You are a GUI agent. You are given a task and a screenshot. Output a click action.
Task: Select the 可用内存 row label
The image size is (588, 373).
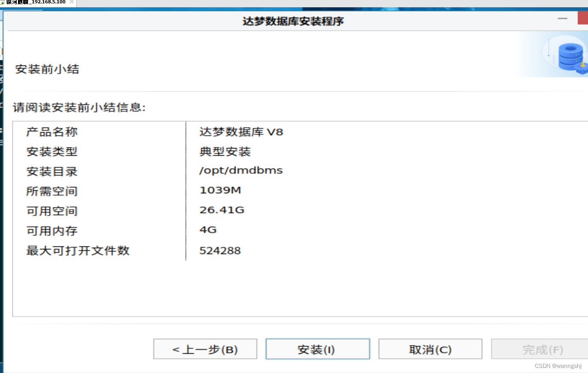point(52,231)
